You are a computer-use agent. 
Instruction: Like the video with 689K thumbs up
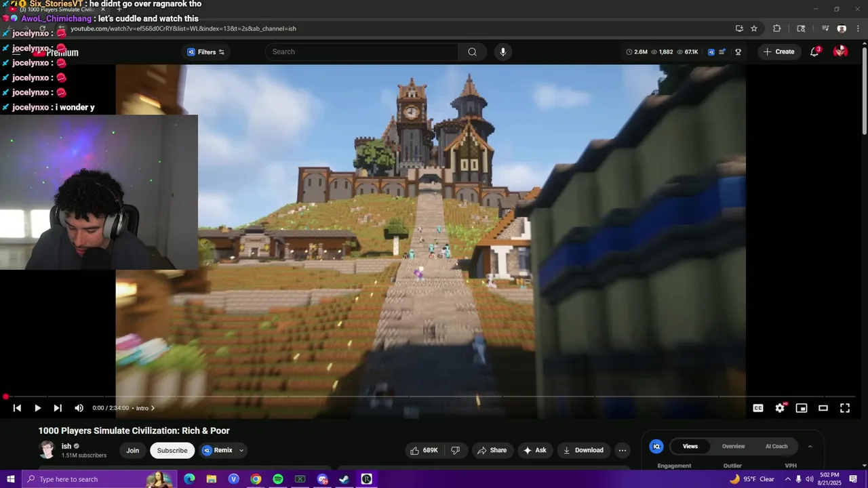(x=425, y=450)
